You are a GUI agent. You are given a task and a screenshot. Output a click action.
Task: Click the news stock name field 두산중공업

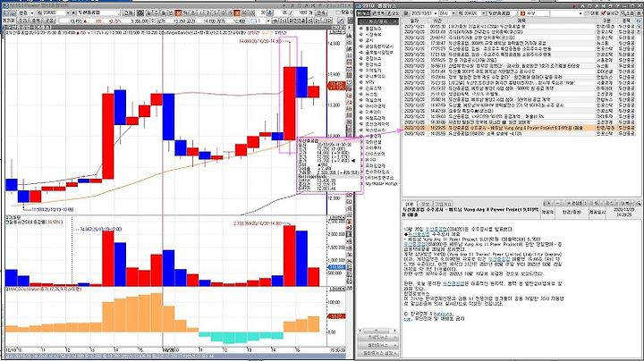tap(502, 13)
